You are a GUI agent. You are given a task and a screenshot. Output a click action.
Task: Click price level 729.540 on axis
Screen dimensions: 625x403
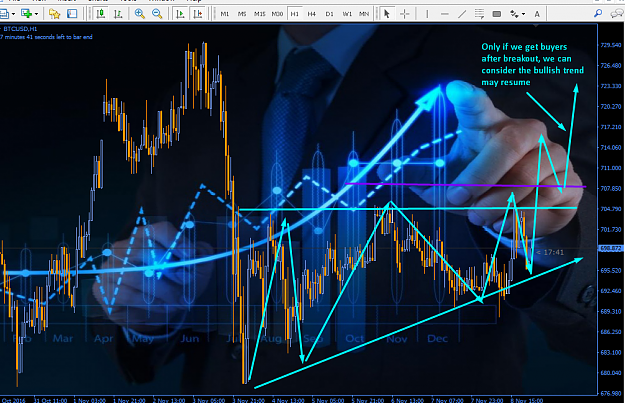point(611,45)
